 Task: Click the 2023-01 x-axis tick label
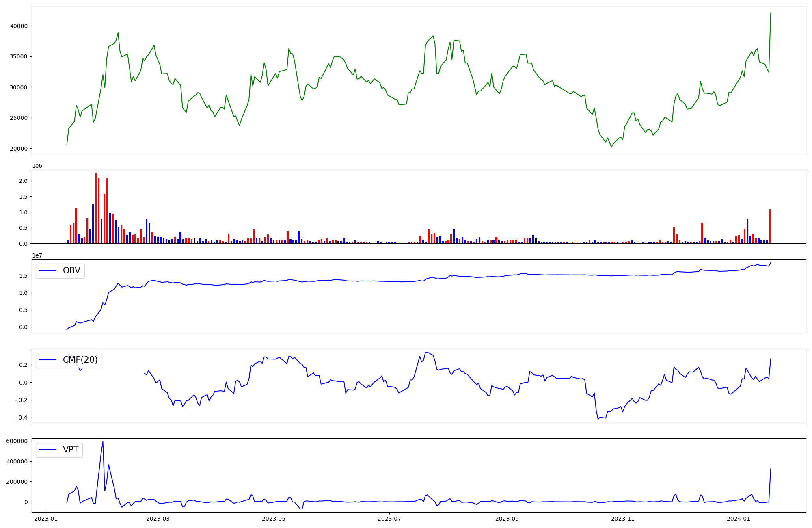[46, 519]
